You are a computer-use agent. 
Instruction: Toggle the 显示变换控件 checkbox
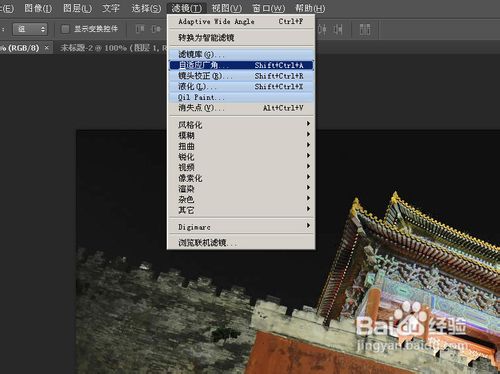[x=65, y=29]
